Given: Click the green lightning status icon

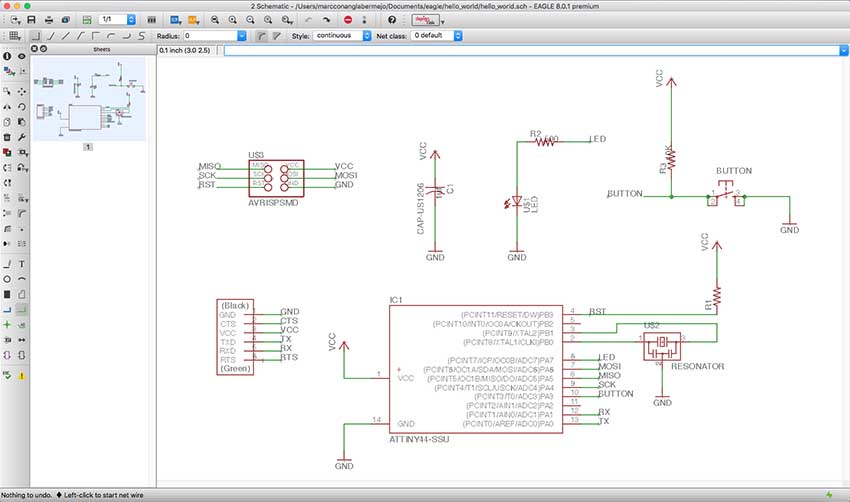Looking at the screenshot, I should click(829, 495).
